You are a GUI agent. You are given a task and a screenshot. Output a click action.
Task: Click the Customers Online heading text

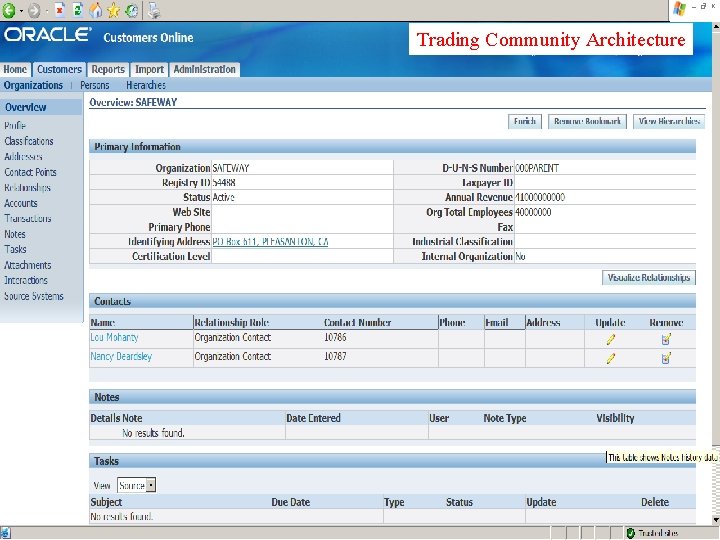coord(148,38)
